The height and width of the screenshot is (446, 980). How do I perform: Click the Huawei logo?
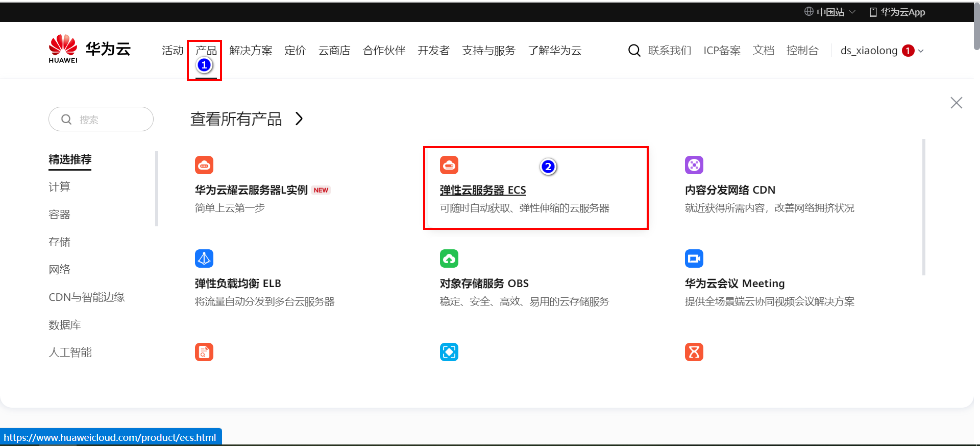tap(63, 49)
